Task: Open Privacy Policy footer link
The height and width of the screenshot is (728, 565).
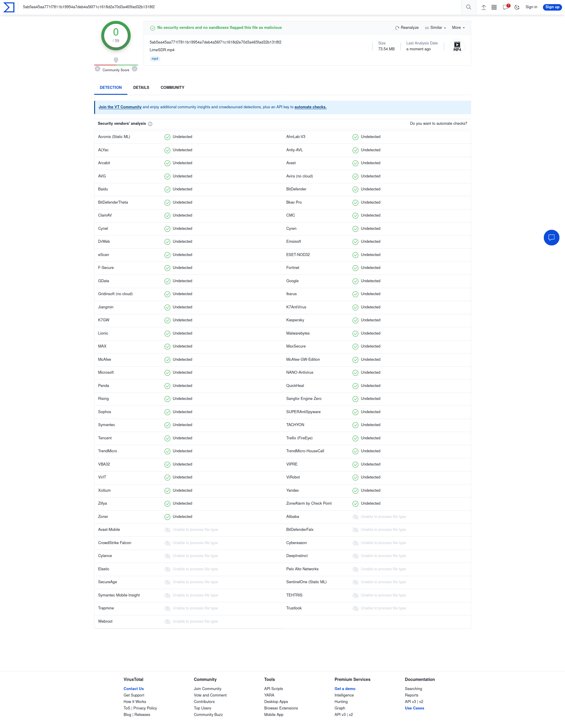Action: (145, 708)
